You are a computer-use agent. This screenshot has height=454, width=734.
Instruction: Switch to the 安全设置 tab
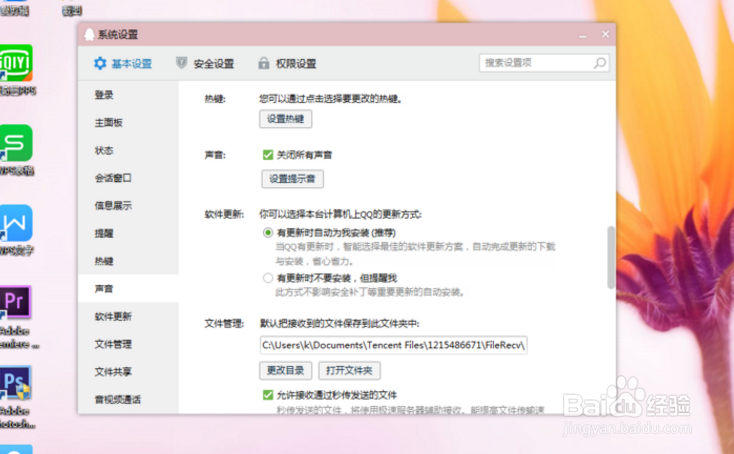point(205,63)
